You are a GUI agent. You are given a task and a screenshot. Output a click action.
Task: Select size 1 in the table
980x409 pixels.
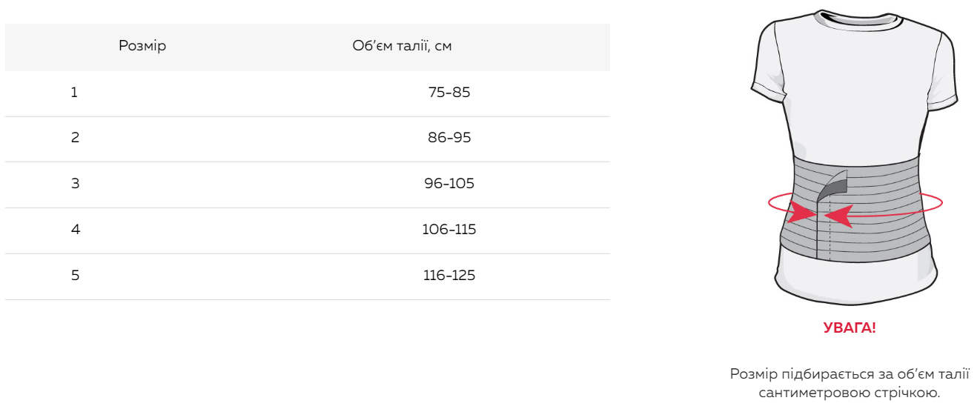(74, 93)
